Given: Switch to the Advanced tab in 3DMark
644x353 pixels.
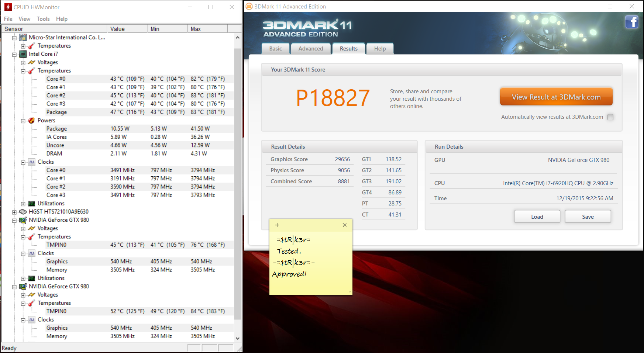Looking at the screenshot, I should 311,49.
